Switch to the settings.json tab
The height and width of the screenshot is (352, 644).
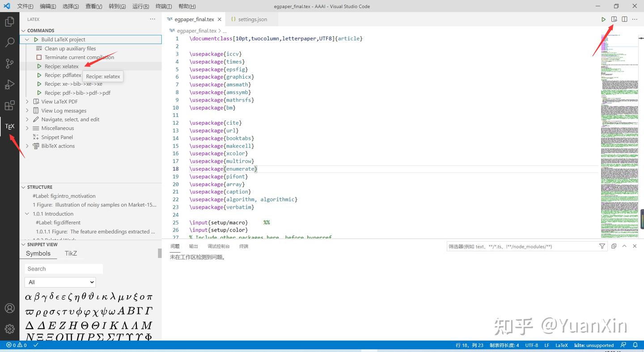tap(249, 19)
